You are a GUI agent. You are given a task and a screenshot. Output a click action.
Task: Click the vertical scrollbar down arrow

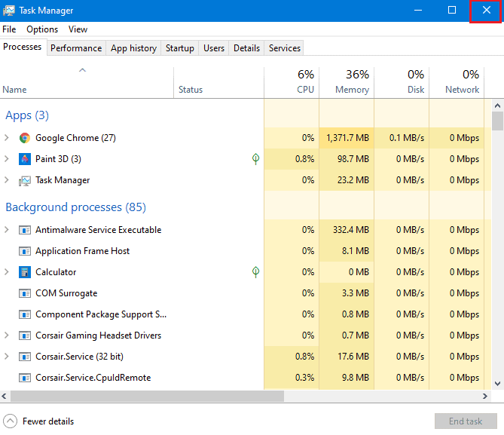[497, 384]
